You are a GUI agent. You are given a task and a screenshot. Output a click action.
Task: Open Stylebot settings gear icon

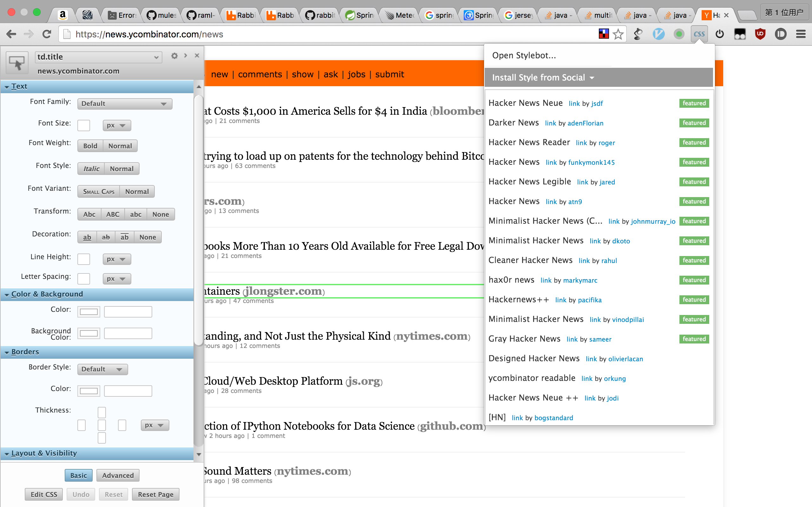174,56
